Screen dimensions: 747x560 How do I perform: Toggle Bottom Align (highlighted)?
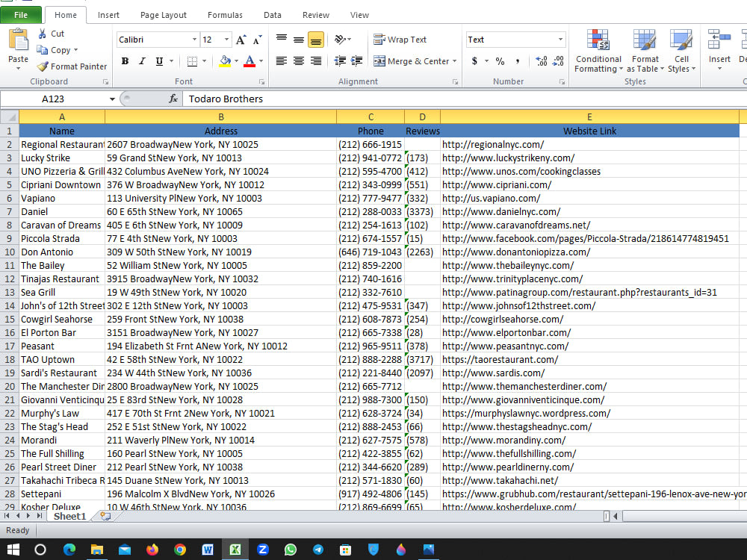315,40
